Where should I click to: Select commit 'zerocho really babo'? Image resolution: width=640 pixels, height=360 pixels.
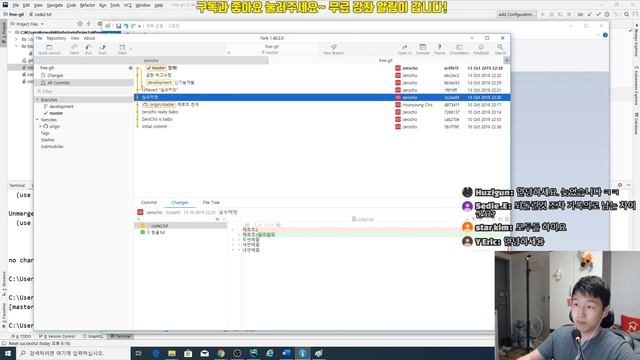(322, 112)
